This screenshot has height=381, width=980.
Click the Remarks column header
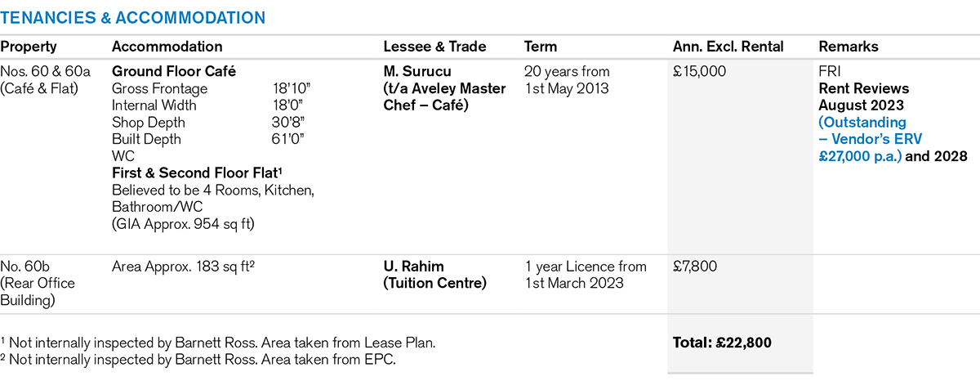848,47
